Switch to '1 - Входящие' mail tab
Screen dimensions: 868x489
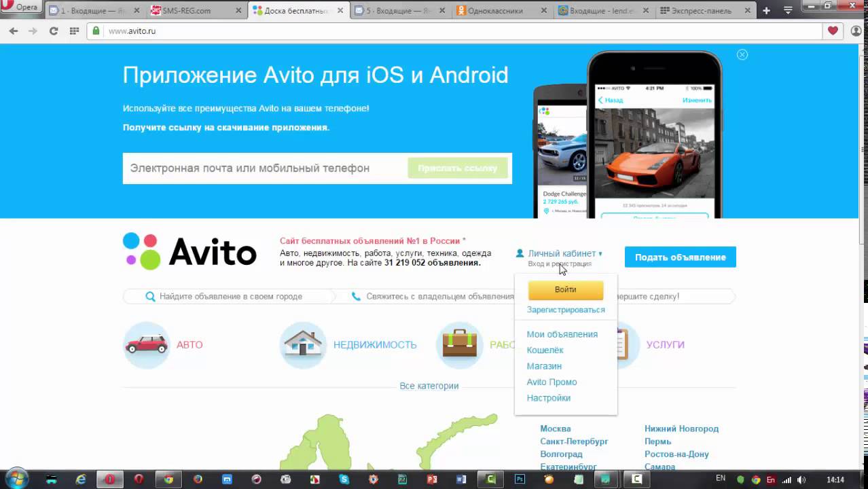pyautogui.click(x=94, y=10)
